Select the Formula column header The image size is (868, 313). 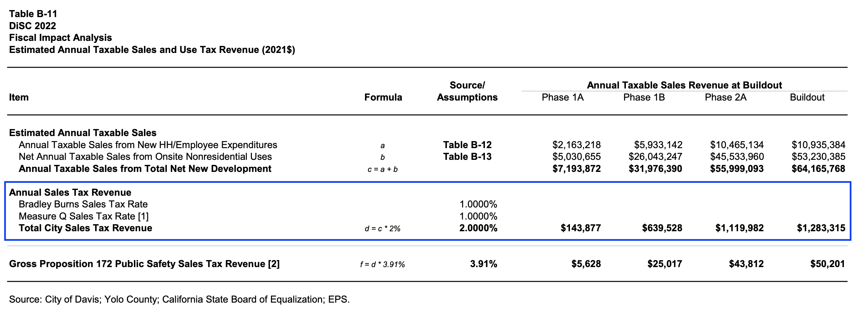383,98
